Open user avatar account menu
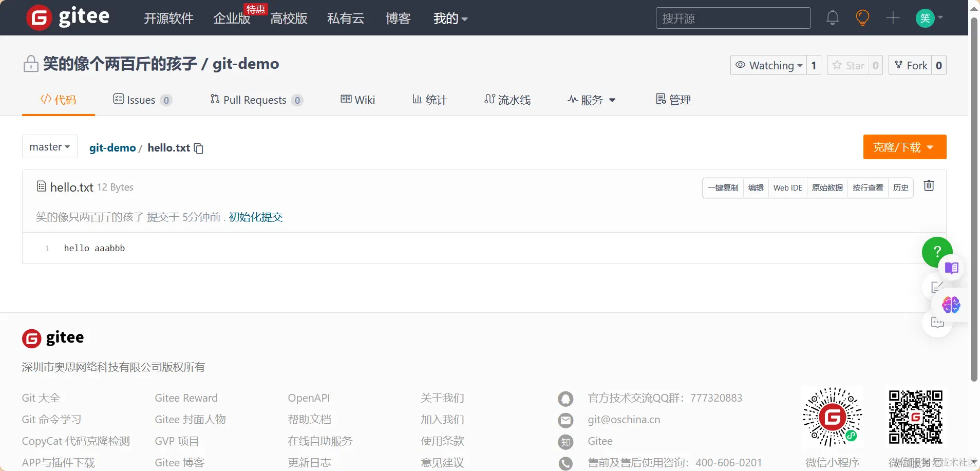Image resolution: width=980 pixels, height=471 pixels. coord(930,18)
